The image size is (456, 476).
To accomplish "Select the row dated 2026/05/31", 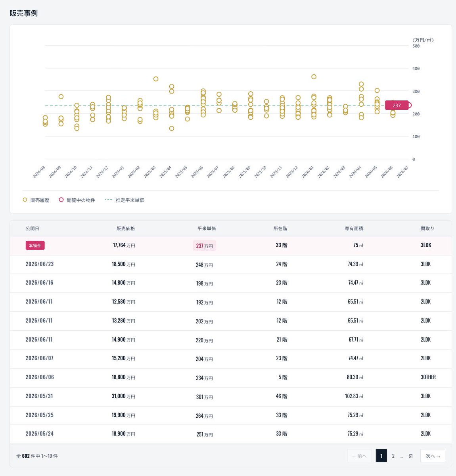I will click(231, 397).
